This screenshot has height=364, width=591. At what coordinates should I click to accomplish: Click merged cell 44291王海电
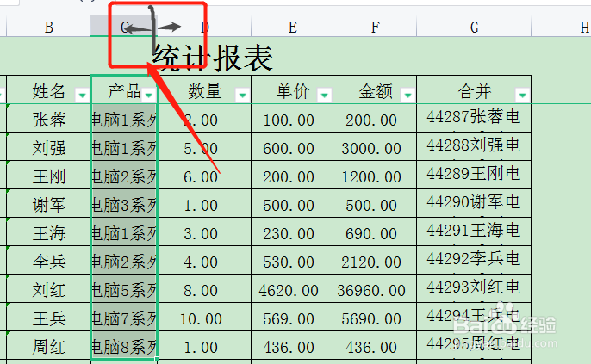pyautogui.click(x=474, y=231)
